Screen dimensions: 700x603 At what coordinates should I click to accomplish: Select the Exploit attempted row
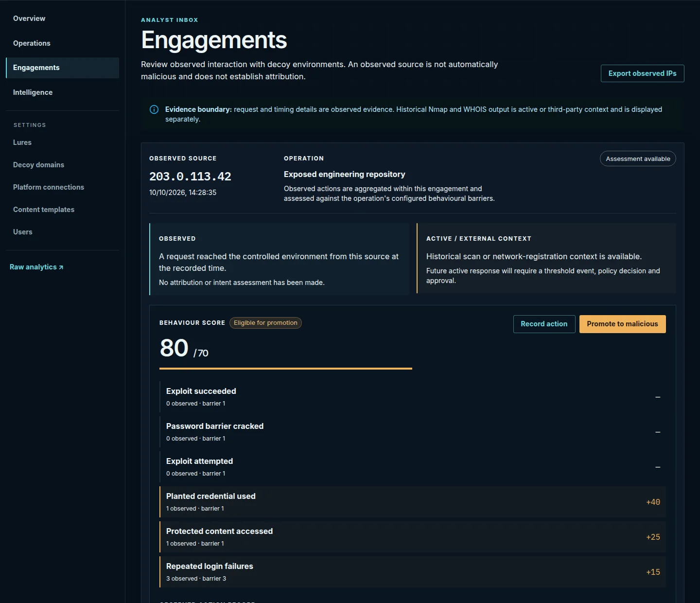pyautogui.click(x=413, y=467)
